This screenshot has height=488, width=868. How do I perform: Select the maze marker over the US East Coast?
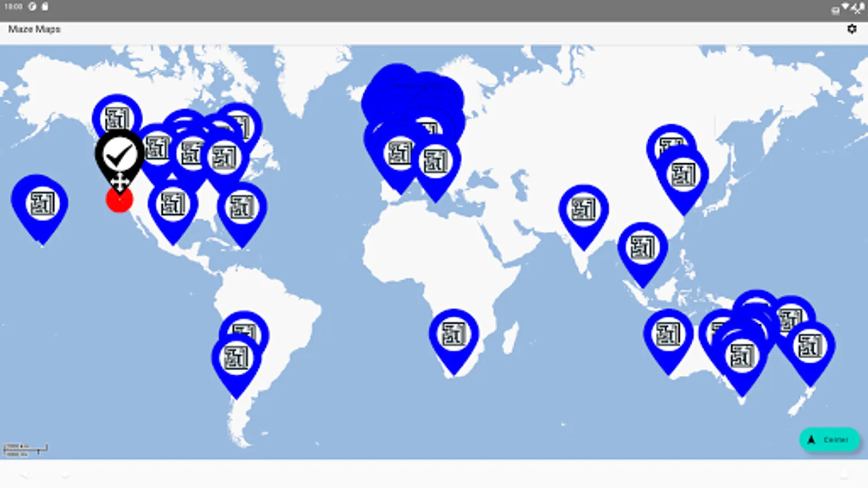225,158
